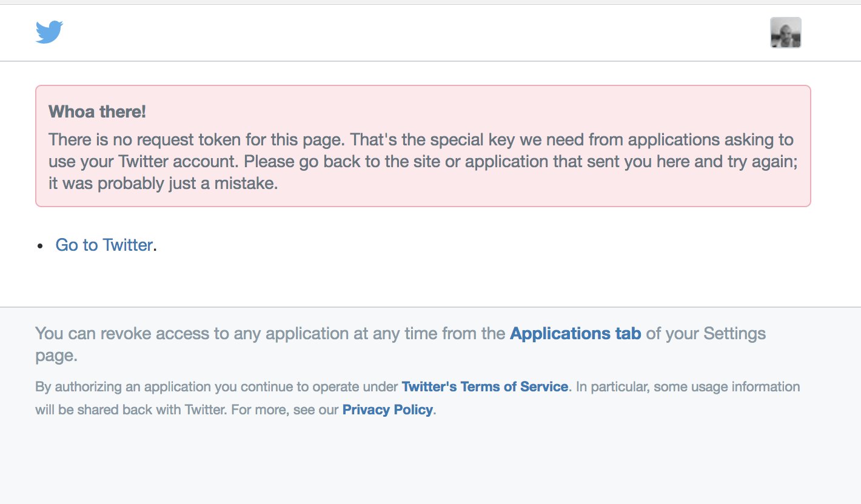Click text 'it was probably just a mistake.'
This screenshot has width=861, height=504.
click(163, 184)
